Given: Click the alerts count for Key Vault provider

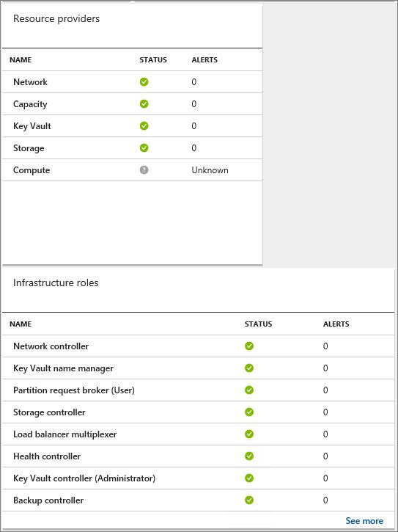Looking at the screenshot, I should pyautogui.click(x=194, y=126).
